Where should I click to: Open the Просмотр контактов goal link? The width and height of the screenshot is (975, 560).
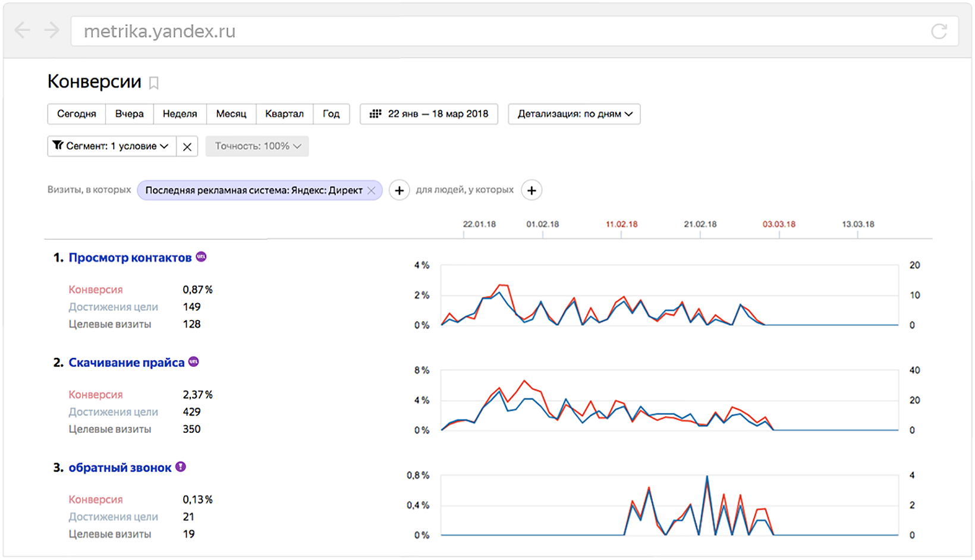[x=130, y=257]
